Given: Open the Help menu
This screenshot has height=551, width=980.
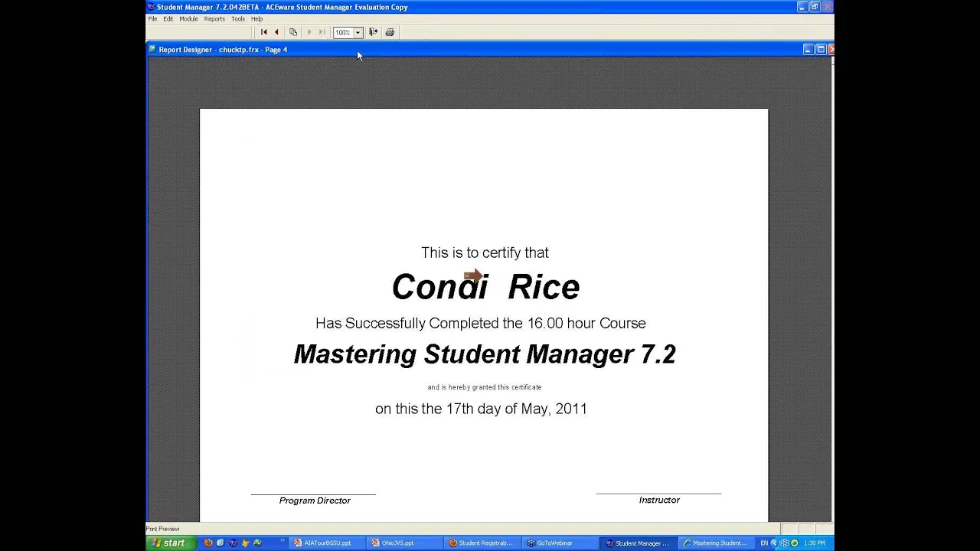Looking at the screenshot, I should coord(256,18).
